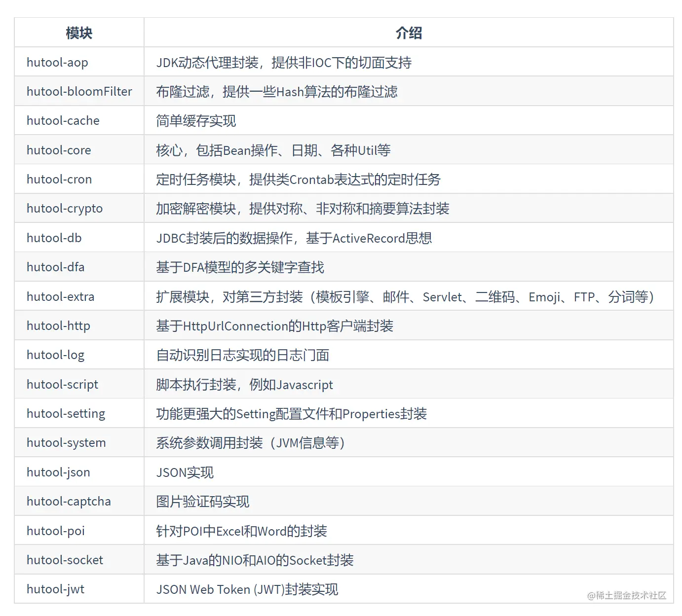Screen dimensions: 682x616
Task: Click the 介绍 column header
Action: point(409,33)
